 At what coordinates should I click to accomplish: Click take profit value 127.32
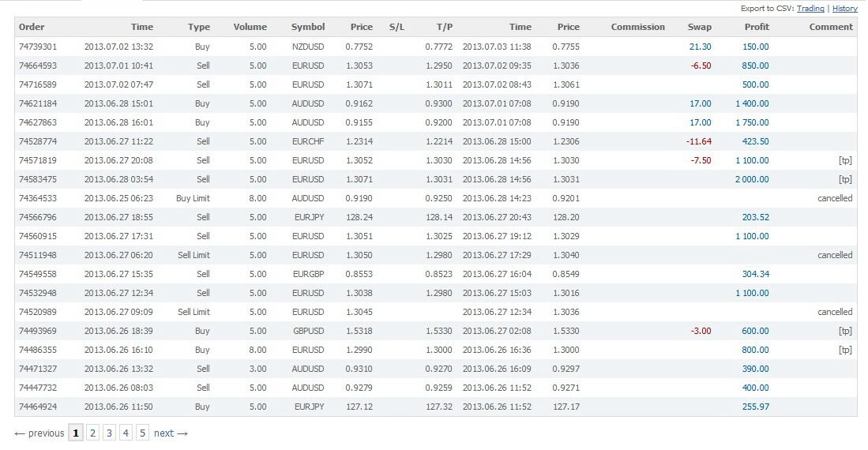click(439, 407)
